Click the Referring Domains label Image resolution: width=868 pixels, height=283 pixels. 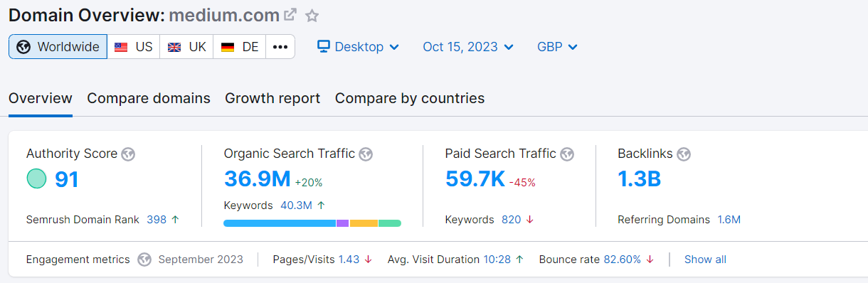point(664,220)
